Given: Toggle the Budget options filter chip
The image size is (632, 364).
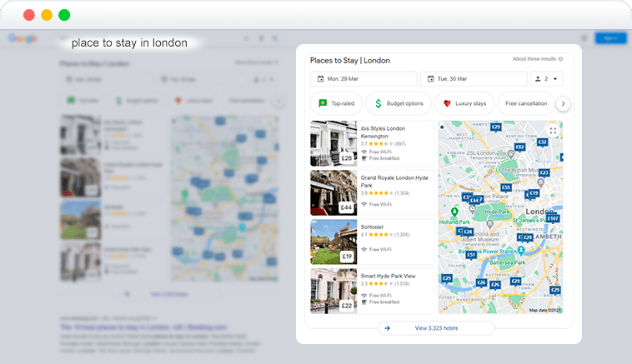Looking at the screenshot, I should click(399, 103).
